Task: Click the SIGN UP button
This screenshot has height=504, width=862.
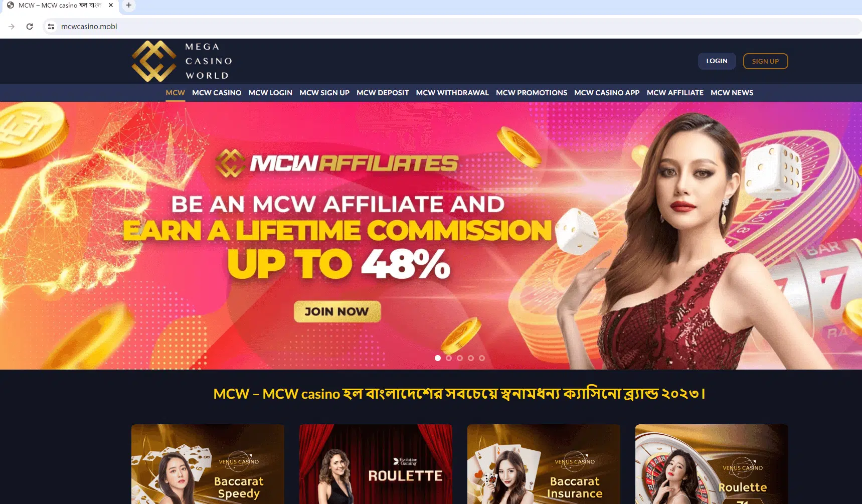Action: point(765,61)
